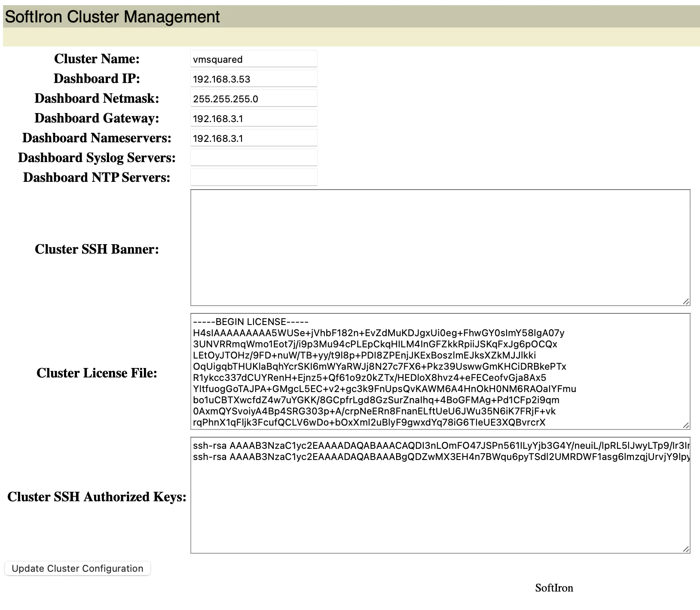
Task: Click the 'Dashboard Nameservers:' label
Action: coord(97,138)
